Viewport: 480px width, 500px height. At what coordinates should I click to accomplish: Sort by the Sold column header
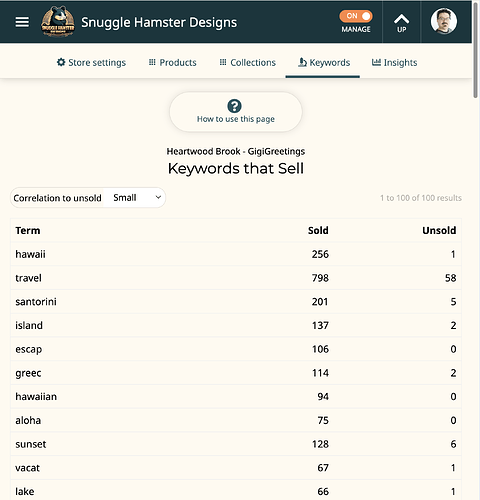coord(318,230)
